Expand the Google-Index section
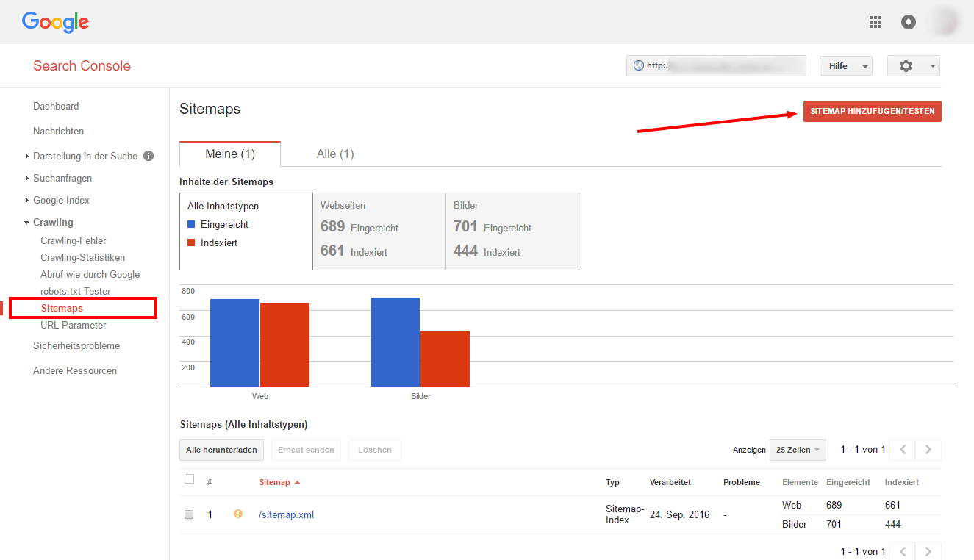 (x=27, y=200)
